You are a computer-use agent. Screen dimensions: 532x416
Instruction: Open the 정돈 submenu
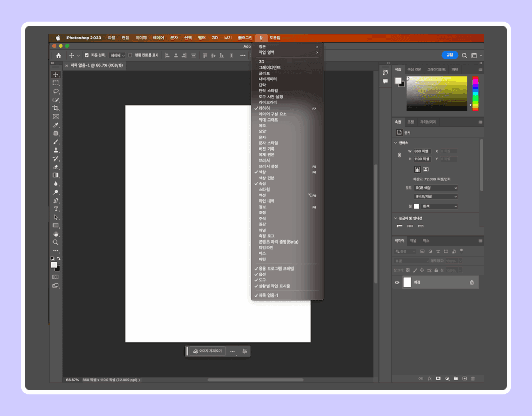point(287,46)
